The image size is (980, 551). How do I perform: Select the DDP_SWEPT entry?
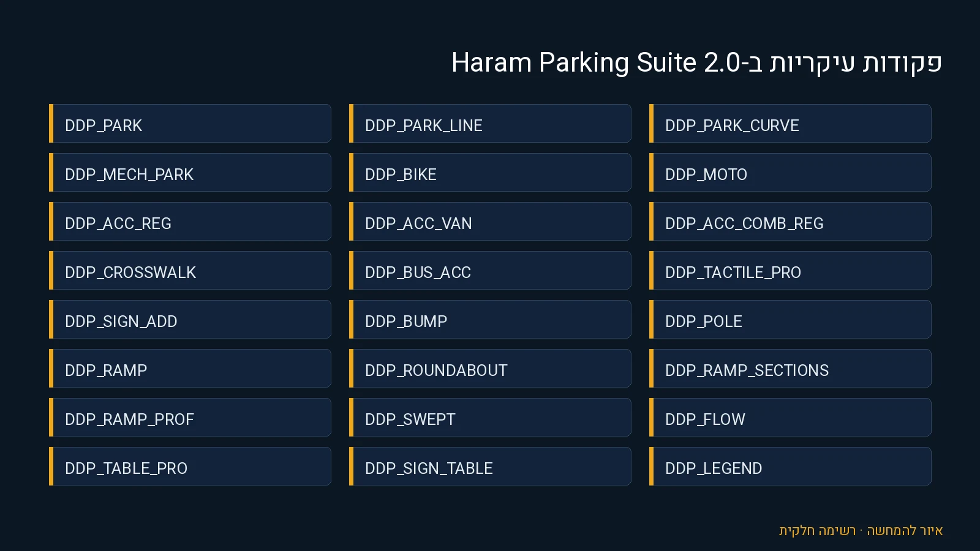coord(490,418)
